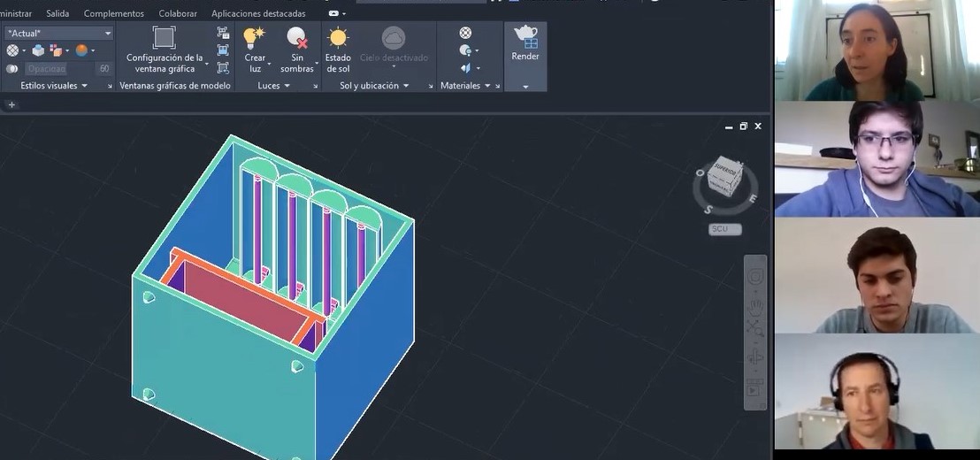Select video of man wearing headphones
980x460 pixels.
coord(877,391)
